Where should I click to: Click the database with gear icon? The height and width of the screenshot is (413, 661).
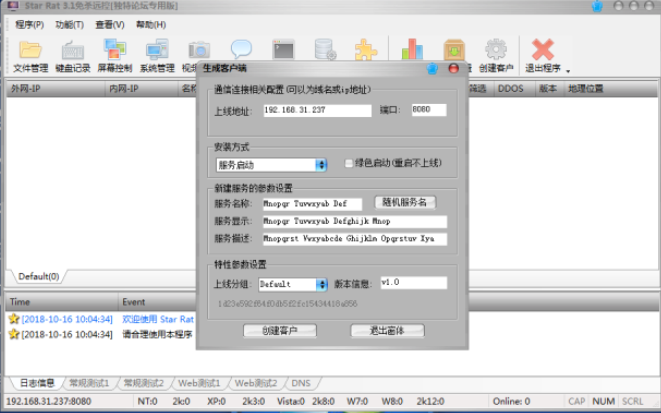325,50
